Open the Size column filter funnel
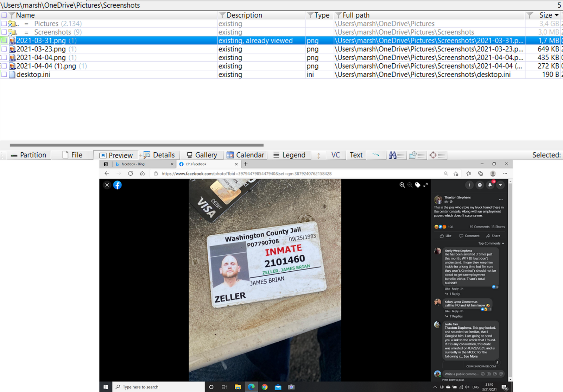The height and width of the screenshot is (392, 563). coord(530,15)
